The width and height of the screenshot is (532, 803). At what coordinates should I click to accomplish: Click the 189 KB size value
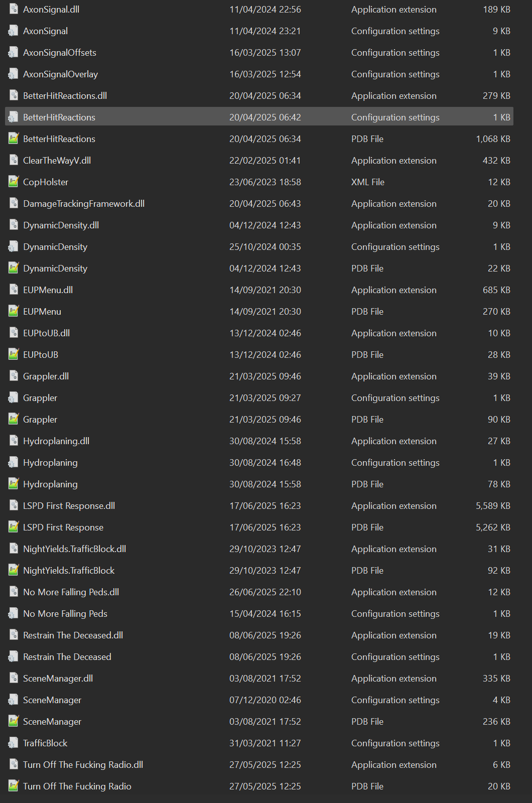coord(496,10)
